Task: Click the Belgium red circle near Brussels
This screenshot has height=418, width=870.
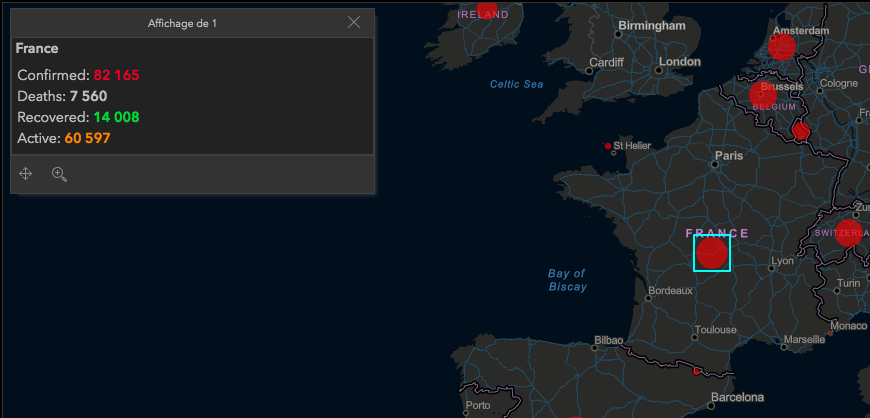Action: click(762, 96)
